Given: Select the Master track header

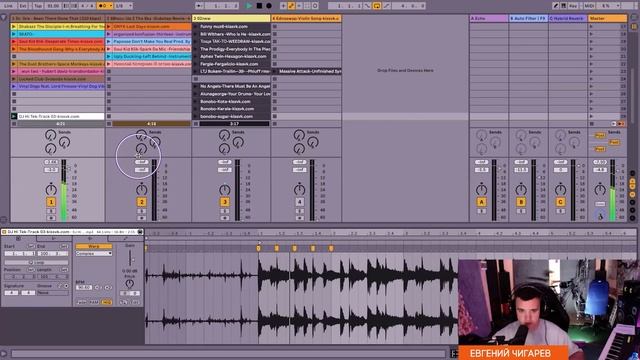Looking at the screenshot, I should [607, 18].
